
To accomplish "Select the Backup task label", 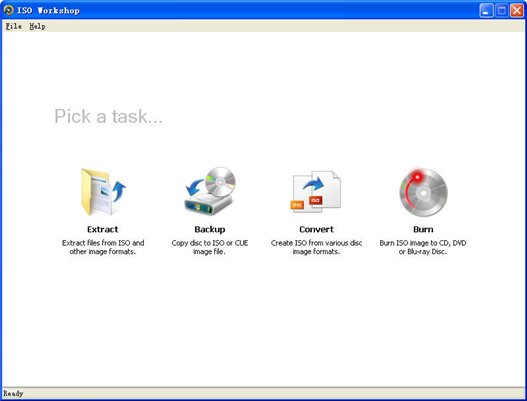I will point(210,229).
